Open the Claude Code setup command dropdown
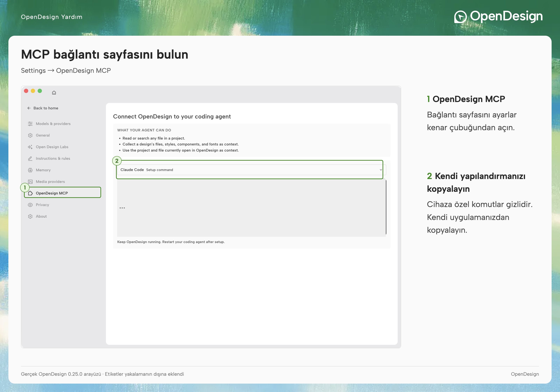Image resolution: width=560 pixels, height=392 pixels. tap(251, 170)
